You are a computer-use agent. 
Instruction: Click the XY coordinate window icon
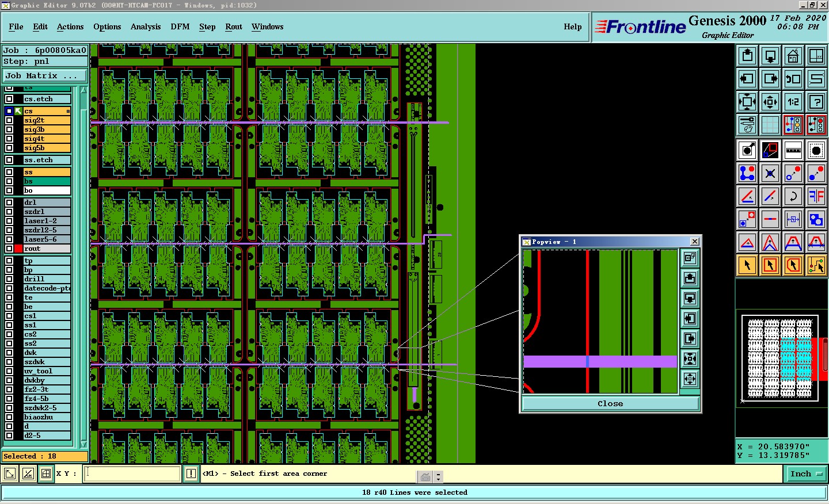(x=816, y=56)
